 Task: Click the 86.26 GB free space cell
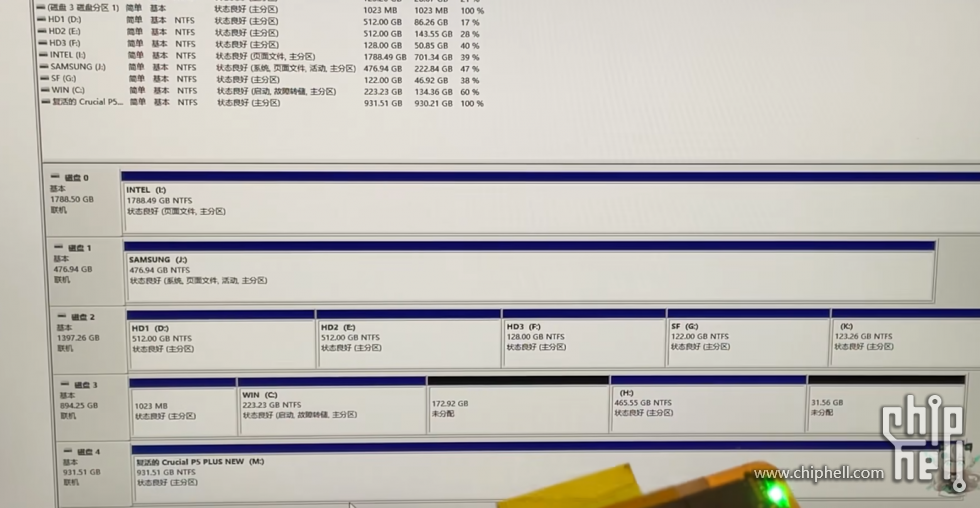(x=431, y=22)
